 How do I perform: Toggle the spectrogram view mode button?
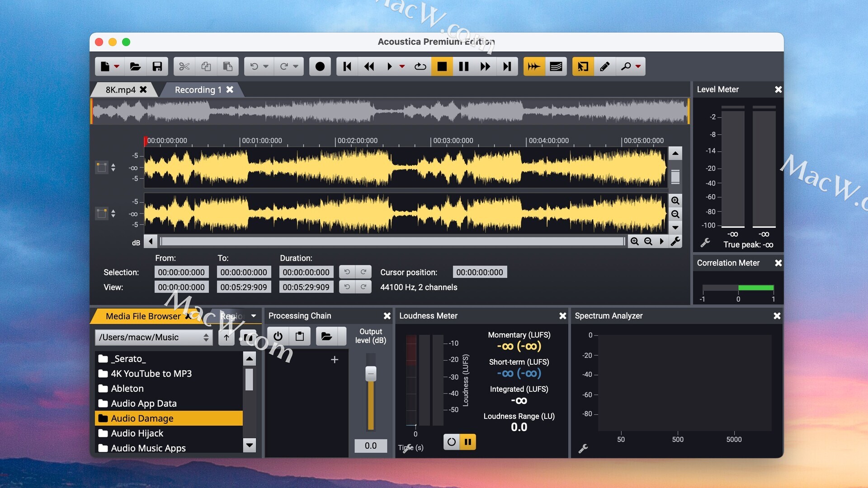click(556, 67)
